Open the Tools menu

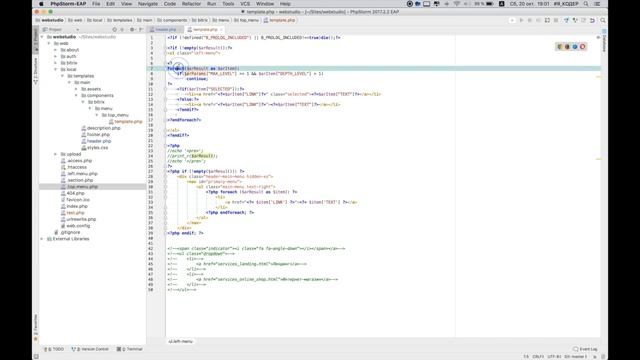point(228,4)
